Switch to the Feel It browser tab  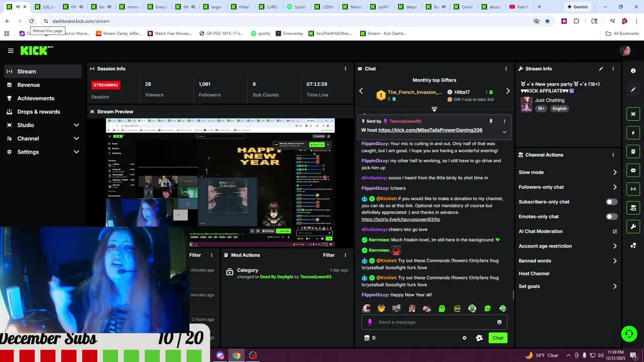(519, 7)
